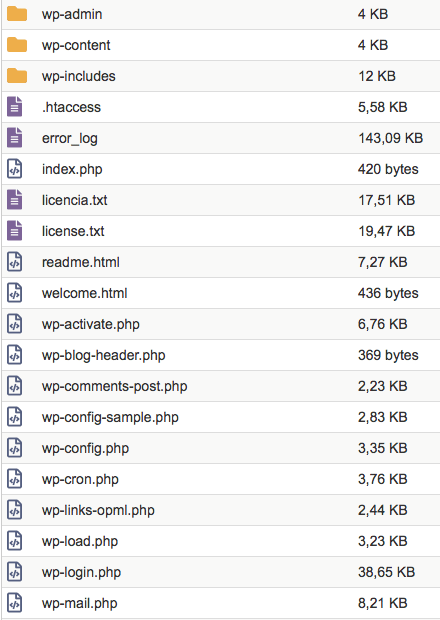The height and width of the screenshot is (620, 440).
Task: Select the wp-cron.php file row
Action: pyautogui.click(x=221, y=479)
